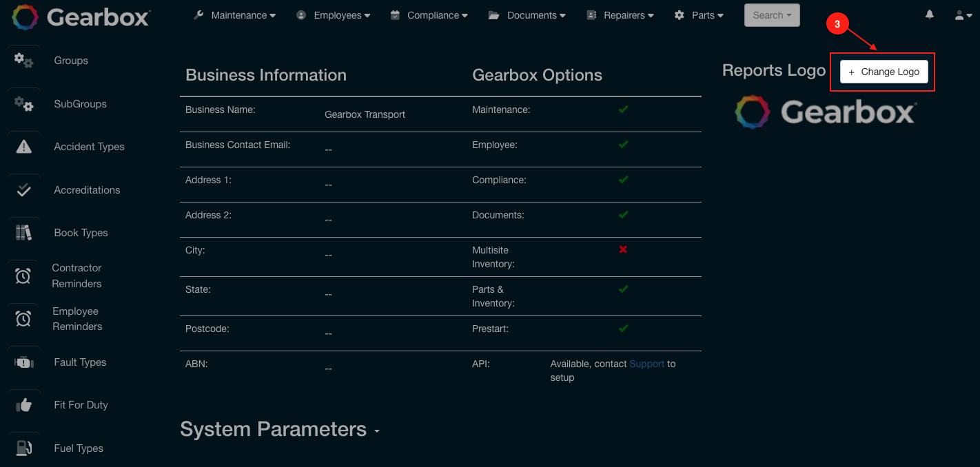
Task: Toggle the Prestart green checkmark
Action: tap(623, 328)
